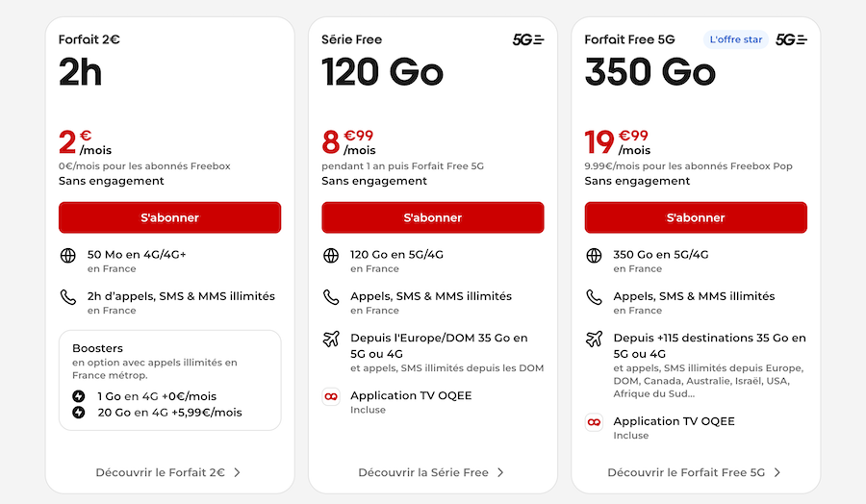
Task: Click lightning icon next to 20 Go booster
Action: (79, 413)
